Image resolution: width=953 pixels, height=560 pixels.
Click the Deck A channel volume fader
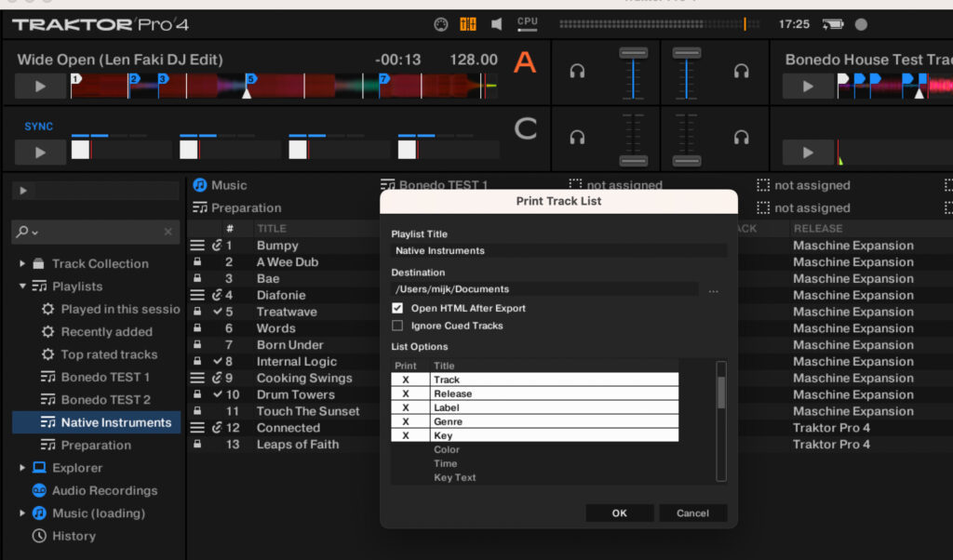pyautogui.click(x=633, y=53)
